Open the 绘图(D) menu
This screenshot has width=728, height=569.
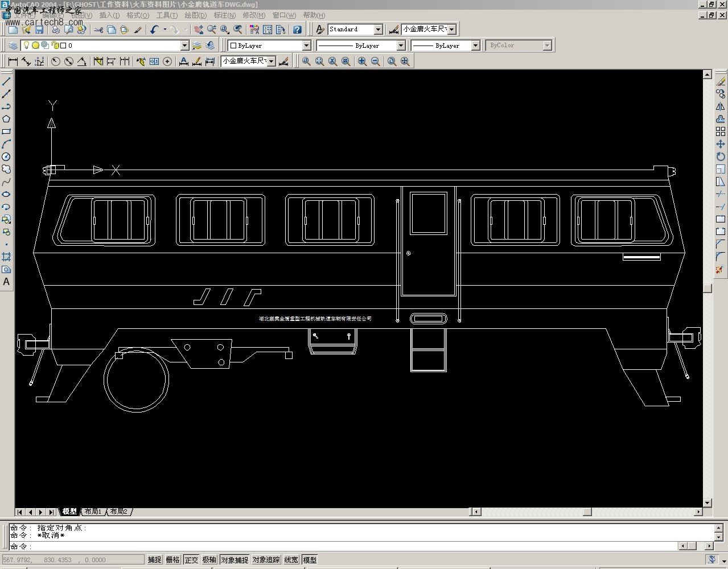[x=195, y=15]
